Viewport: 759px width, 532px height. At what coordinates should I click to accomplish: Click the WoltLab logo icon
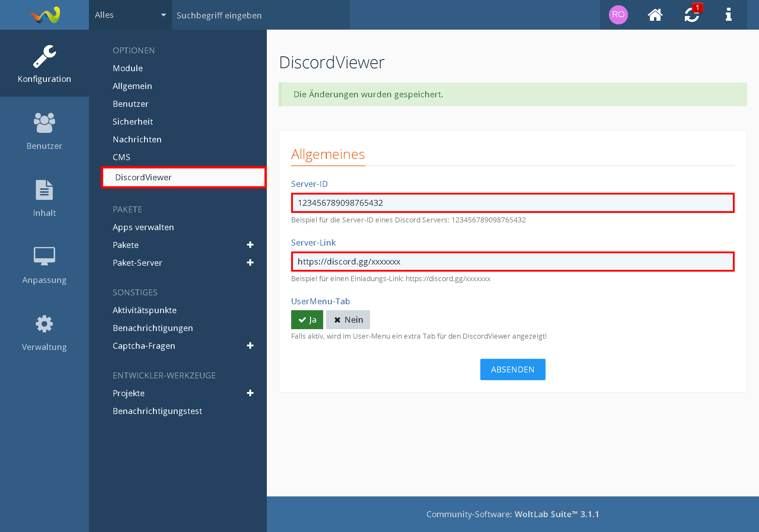(x=45, y=15)
